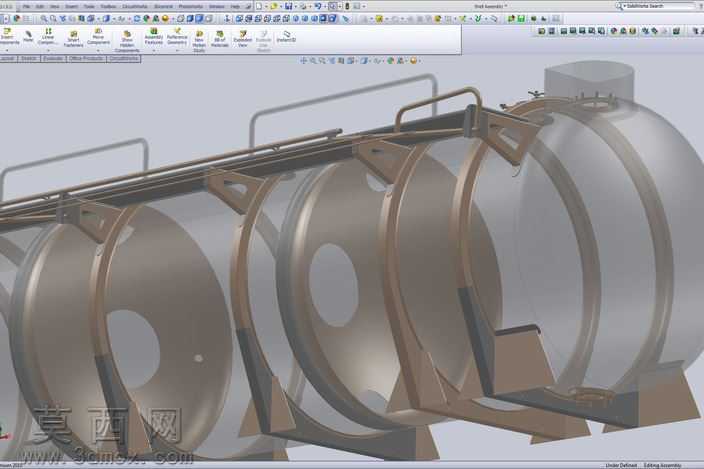Click inside the SolidWorks Search field
This screenshot has width=704, height=469.
[x=660, y=6]
